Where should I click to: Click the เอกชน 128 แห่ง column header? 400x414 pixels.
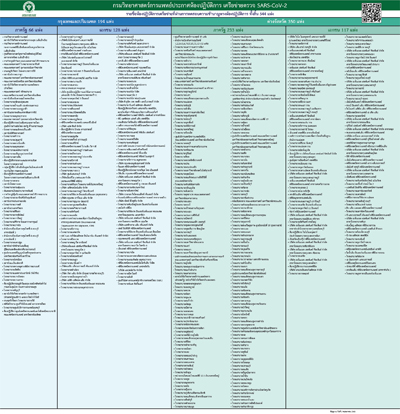114,30
